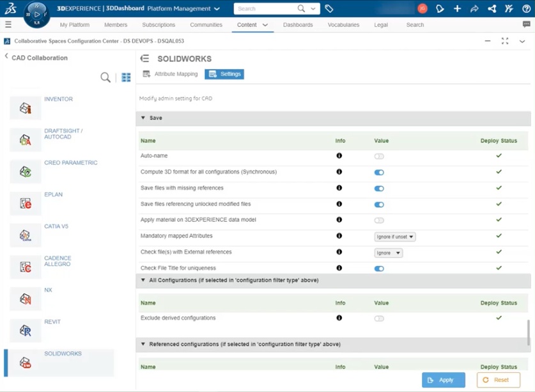Toggle Exclude derived configurations switch

coord(379,318)
